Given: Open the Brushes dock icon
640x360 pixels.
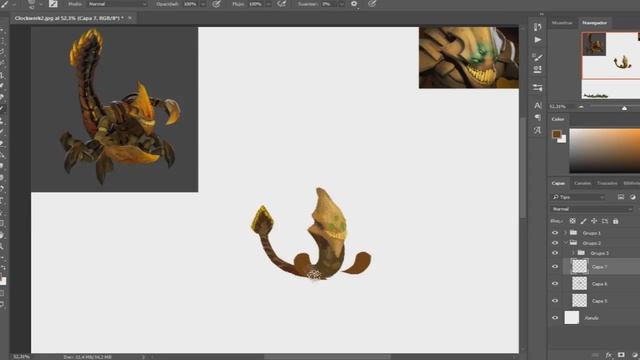Looking at the screenshot, I should pyautogui.click(x=538, y=69).
